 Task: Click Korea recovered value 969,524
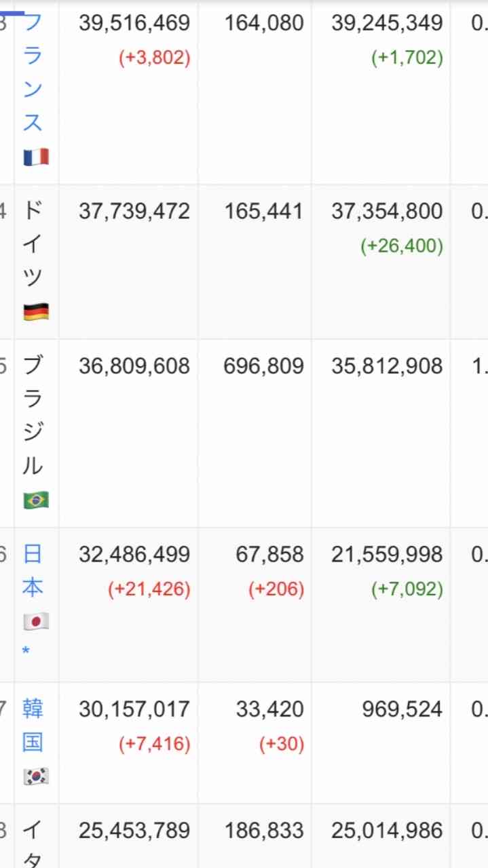coord(402,709)
